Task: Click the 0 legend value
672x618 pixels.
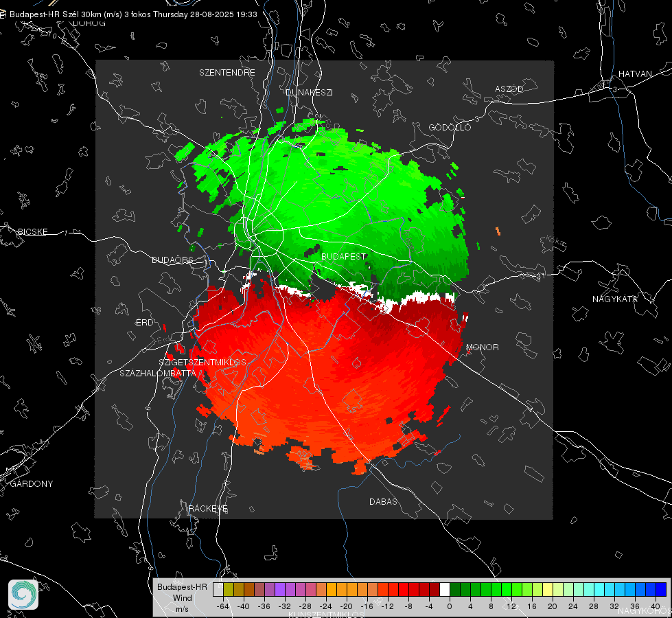Action: (450, 606)
